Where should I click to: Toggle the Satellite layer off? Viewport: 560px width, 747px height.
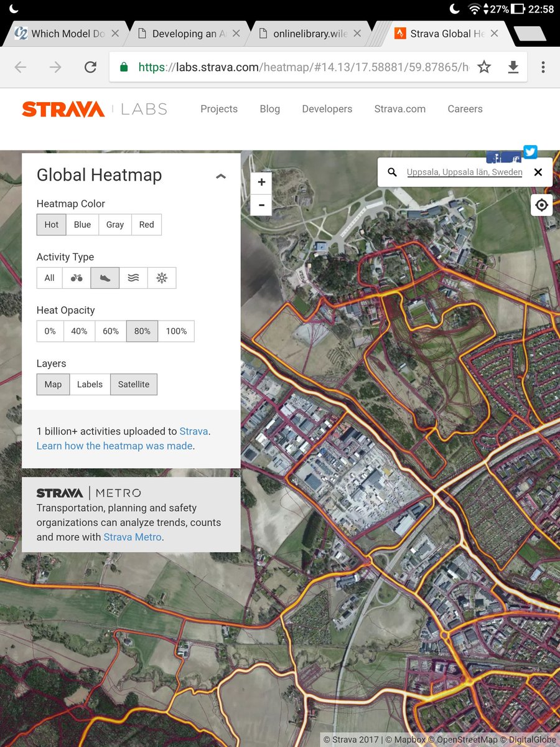(134, 385)
